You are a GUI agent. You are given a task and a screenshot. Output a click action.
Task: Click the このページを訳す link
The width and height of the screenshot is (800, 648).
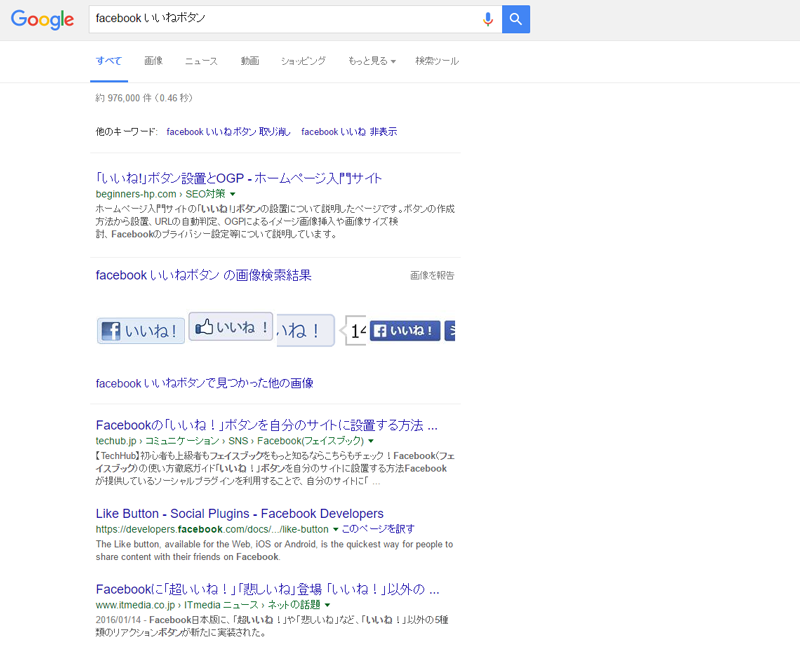378,529
